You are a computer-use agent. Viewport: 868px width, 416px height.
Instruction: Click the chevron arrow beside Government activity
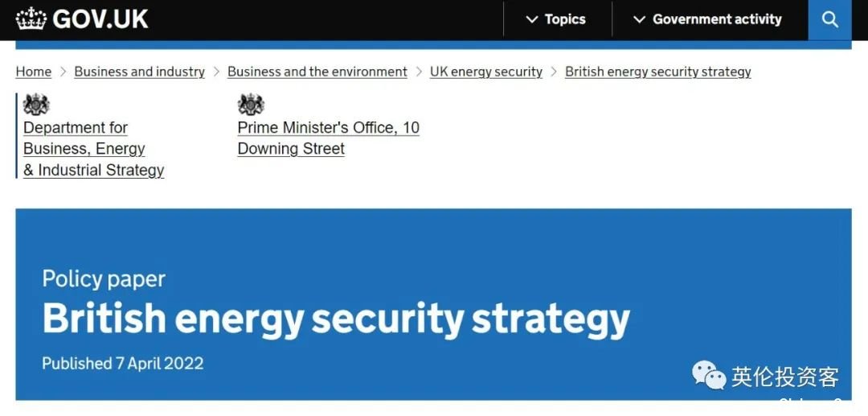(x=640, y=20)
